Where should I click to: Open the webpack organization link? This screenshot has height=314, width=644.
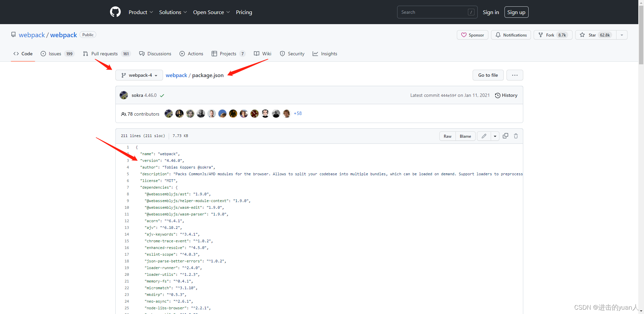32,35
